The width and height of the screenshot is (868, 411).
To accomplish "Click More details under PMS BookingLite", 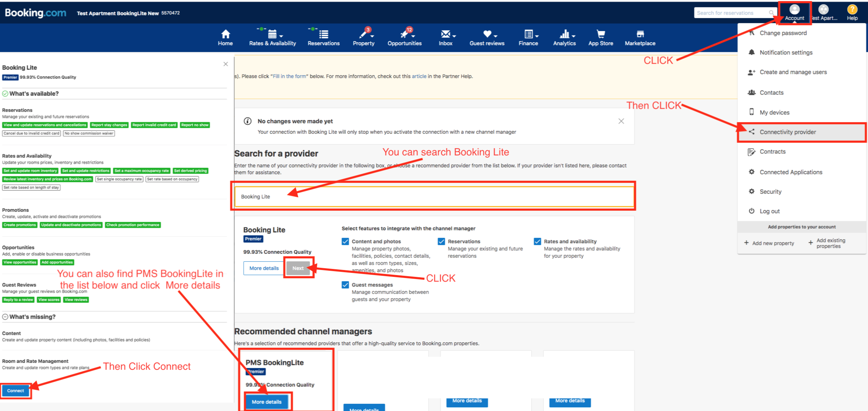I will click(267, 402).
